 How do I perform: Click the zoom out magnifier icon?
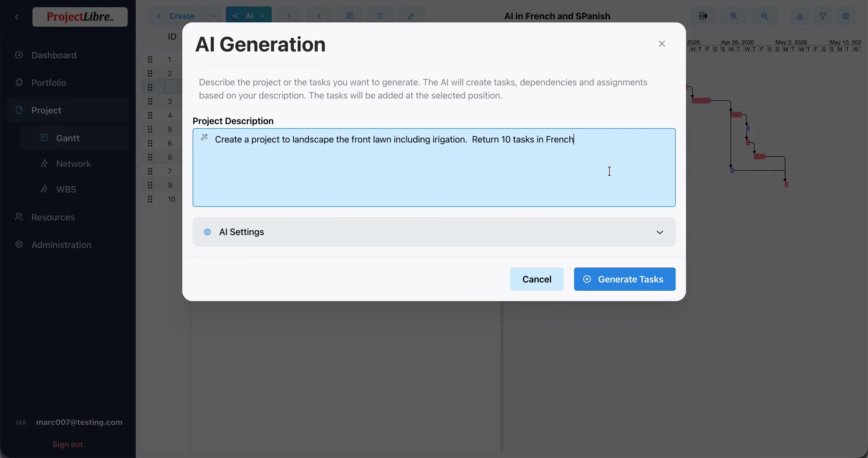[x=764, y=16]
